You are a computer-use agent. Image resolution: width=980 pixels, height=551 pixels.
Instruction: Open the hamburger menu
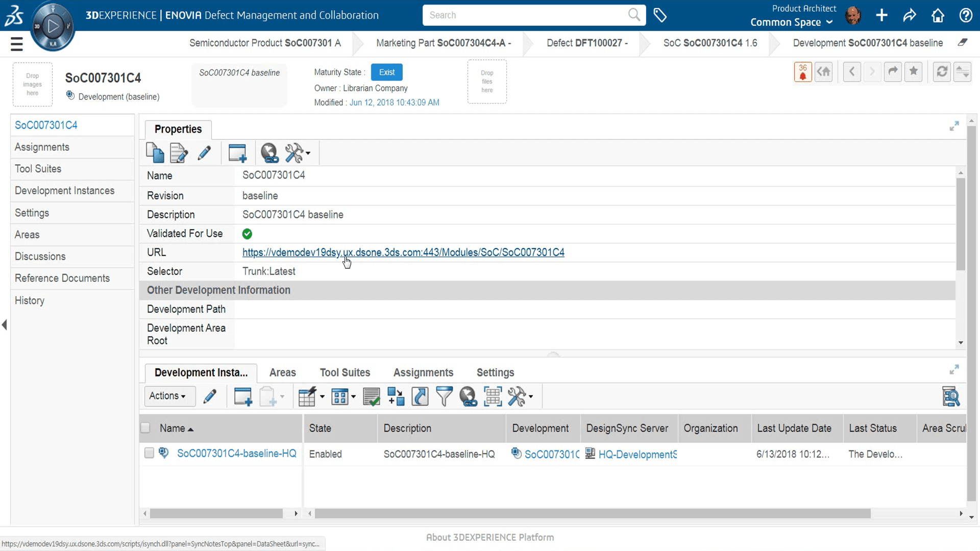(17, 44)
